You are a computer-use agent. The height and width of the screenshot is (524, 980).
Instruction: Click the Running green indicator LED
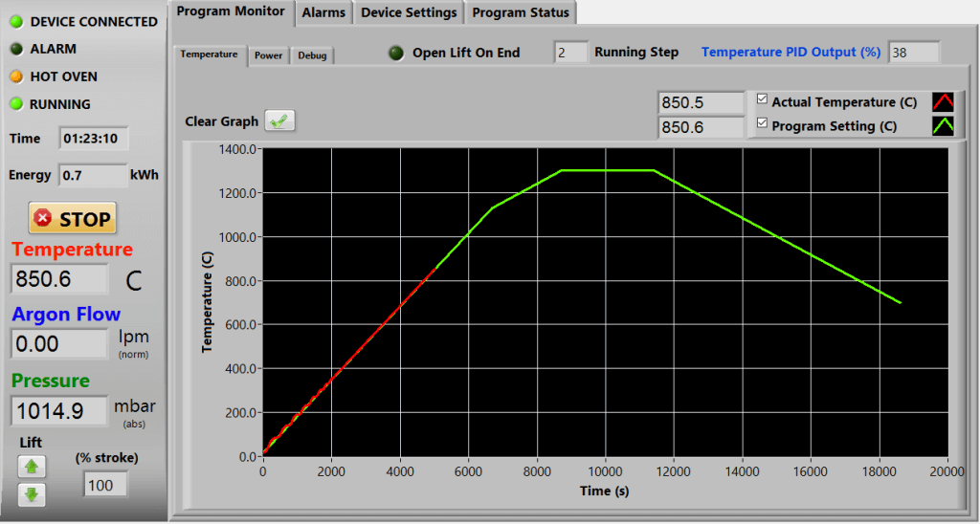pyautogui.click(x=16, y=104)
